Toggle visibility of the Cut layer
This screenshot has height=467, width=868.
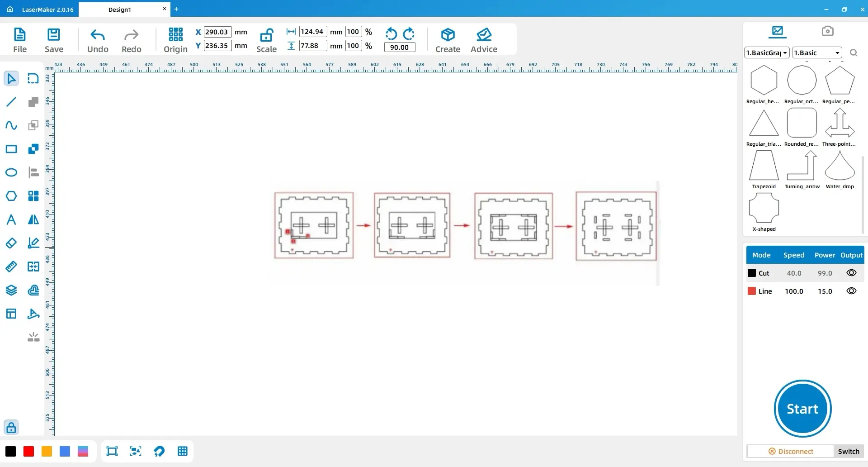click(851, 273)
